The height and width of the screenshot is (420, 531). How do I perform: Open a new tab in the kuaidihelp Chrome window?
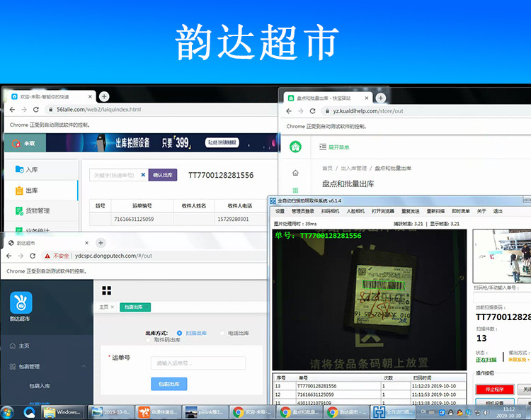coord(381,98)
